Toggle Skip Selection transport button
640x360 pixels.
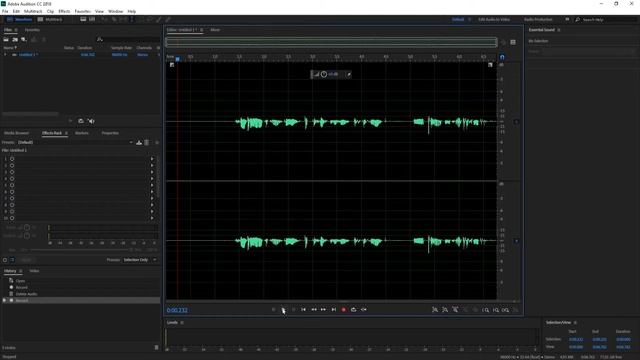click(364, 310)
